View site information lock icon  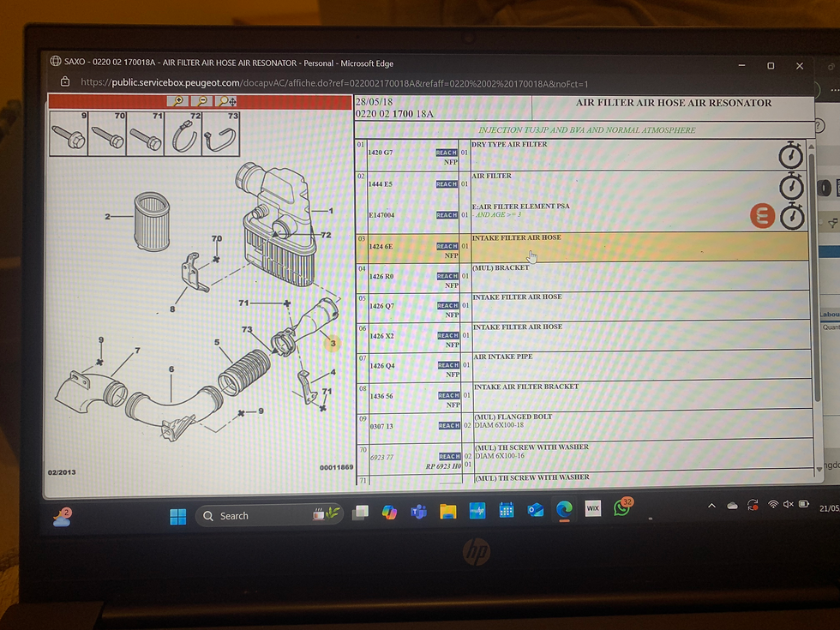tap(65, 82)
